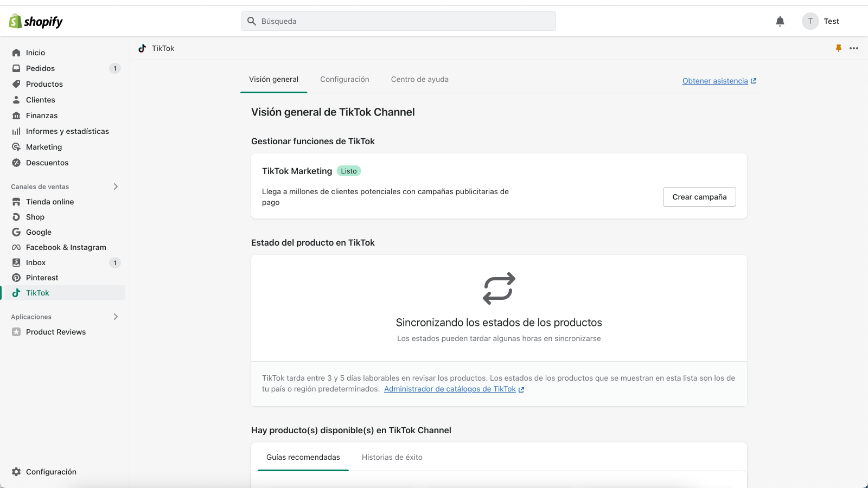Click the Shopify logo
868x488 pixels.
pyautogui.click(x=36, y=21)
